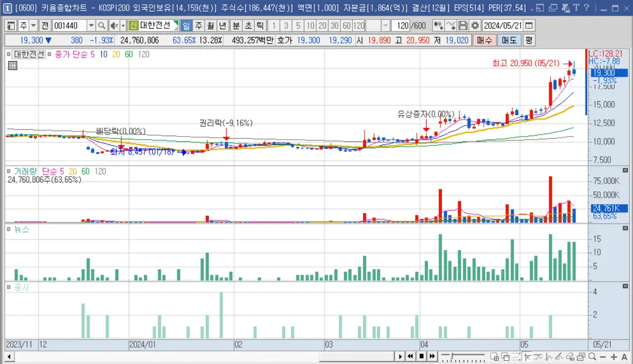The width and height of the screenshot is (633, 364).
Task: Select the 년 yearly chart period
Action: (223, 26)
